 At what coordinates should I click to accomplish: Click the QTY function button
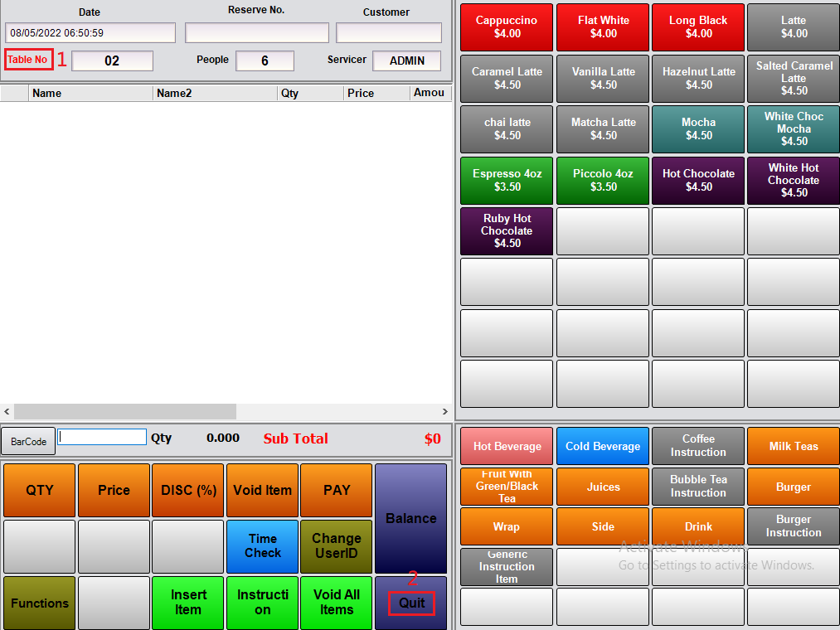(40, 490)
